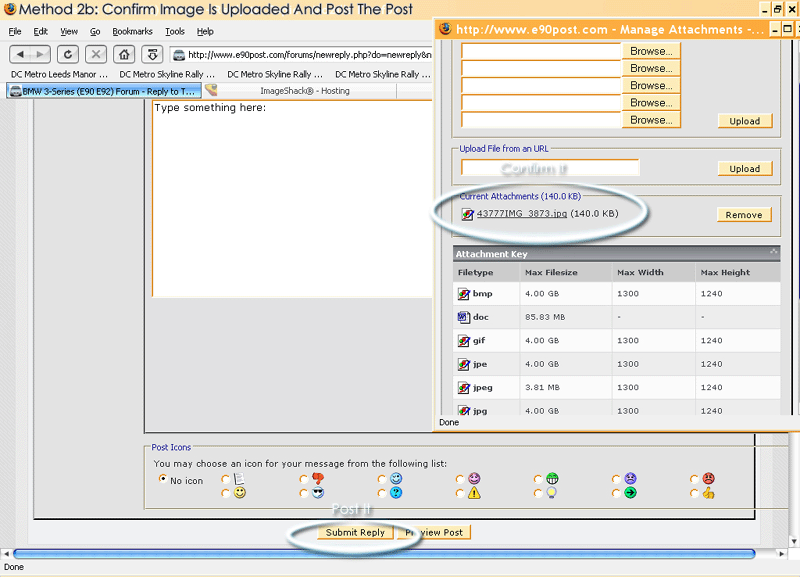The height and width of the screenshot is (577, 800).
Task: Focus the Upload File from URL field
Action: [550, 168]
